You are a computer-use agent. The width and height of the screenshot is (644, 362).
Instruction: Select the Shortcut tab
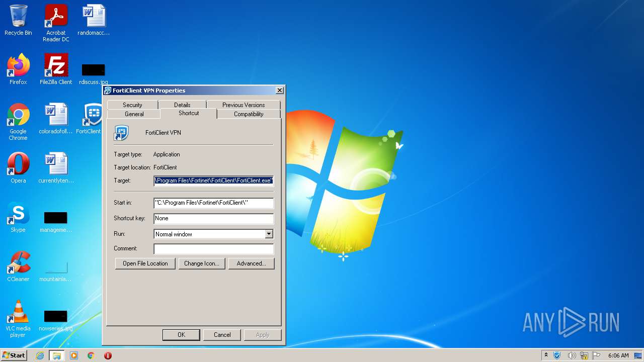click(x=189, y=113)
